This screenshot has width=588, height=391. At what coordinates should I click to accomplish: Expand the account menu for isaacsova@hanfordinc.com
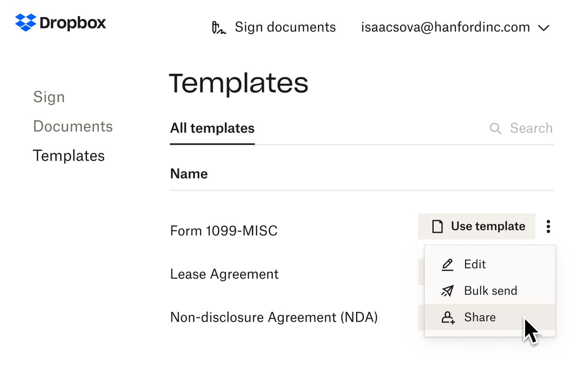pyautogui.click(x=446, y=28)
